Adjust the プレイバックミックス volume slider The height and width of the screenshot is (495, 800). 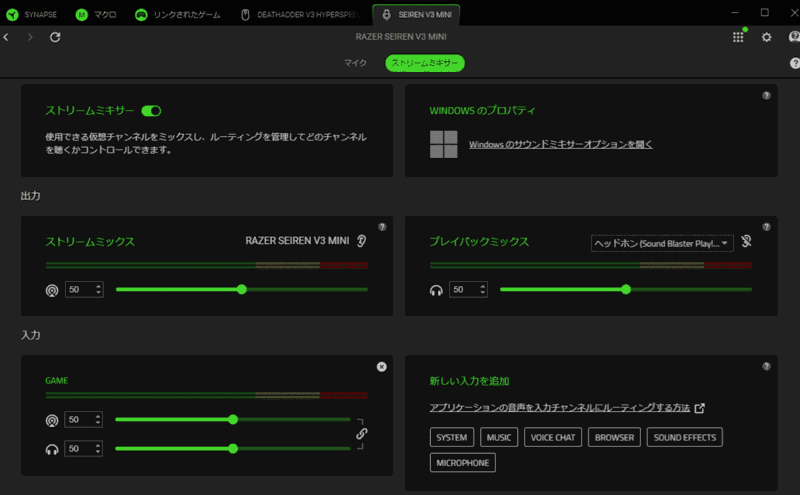(626, 289)
